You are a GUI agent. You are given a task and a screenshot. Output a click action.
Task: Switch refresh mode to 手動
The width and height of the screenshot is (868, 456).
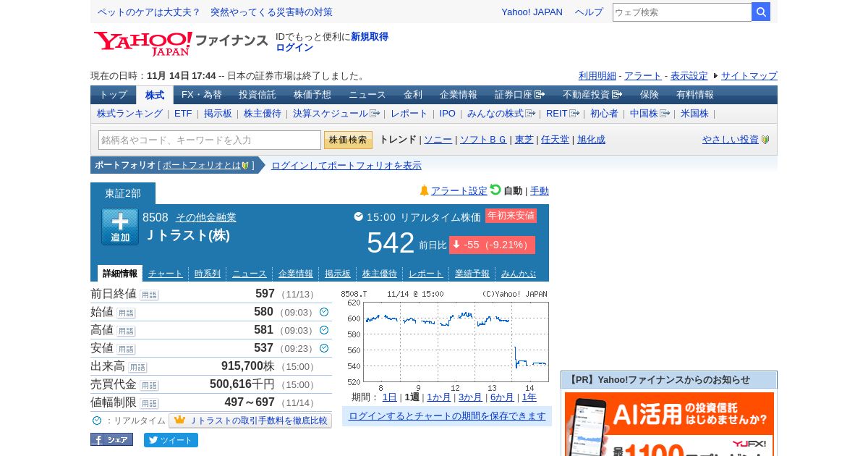(x=540, y=191)
